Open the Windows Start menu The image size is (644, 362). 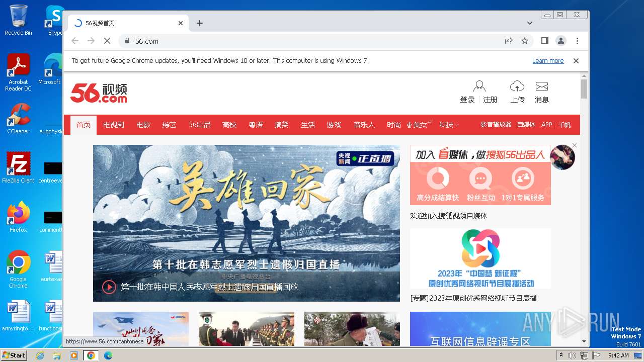tap(14, 355)
